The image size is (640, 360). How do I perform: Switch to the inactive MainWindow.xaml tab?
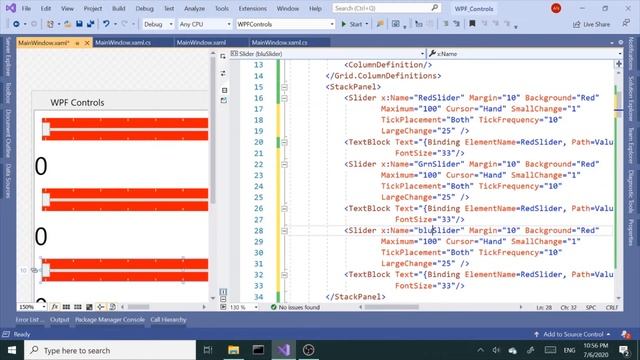point(201,42)
